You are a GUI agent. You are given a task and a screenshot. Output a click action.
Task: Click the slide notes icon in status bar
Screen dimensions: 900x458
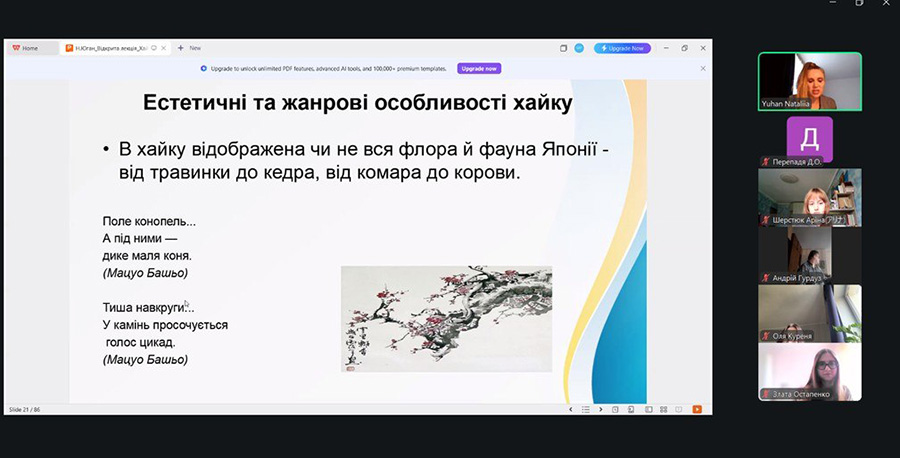tap(631, 409)
